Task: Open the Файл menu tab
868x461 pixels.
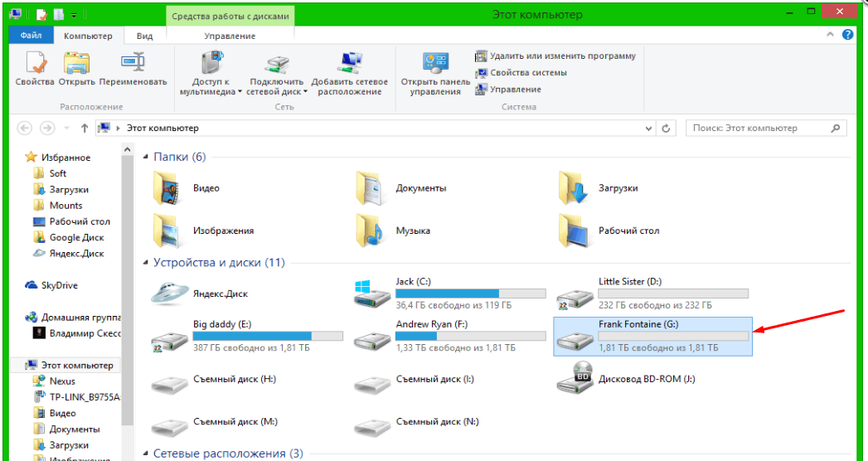Action: (31, 36)
